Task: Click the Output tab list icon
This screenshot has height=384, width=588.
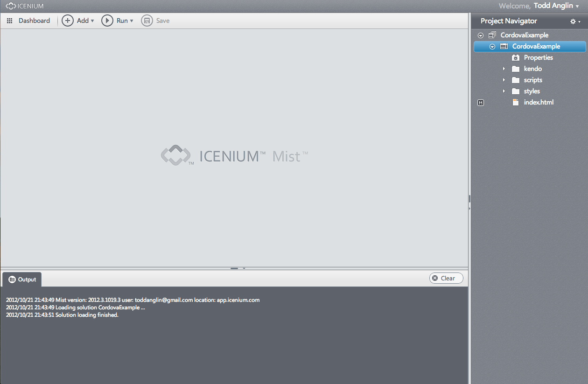Action: (x=12, y=279)
